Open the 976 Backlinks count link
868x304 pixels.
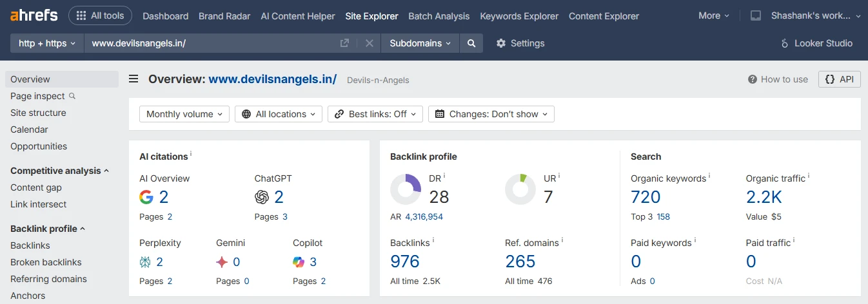click(x=405, y=261)
